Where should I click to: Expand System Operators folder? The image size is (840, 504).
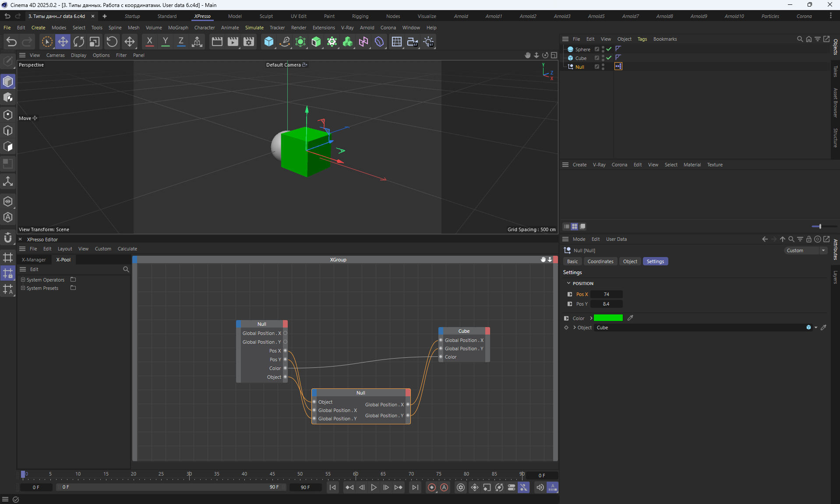pyautogui.click(x=23, y=279)
